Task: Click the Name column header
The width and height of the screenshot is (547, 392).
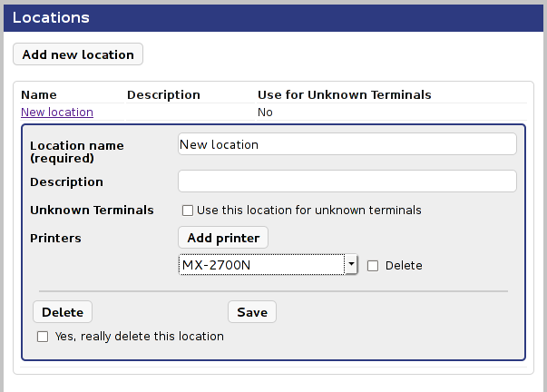Action: (x=39, y=94)
